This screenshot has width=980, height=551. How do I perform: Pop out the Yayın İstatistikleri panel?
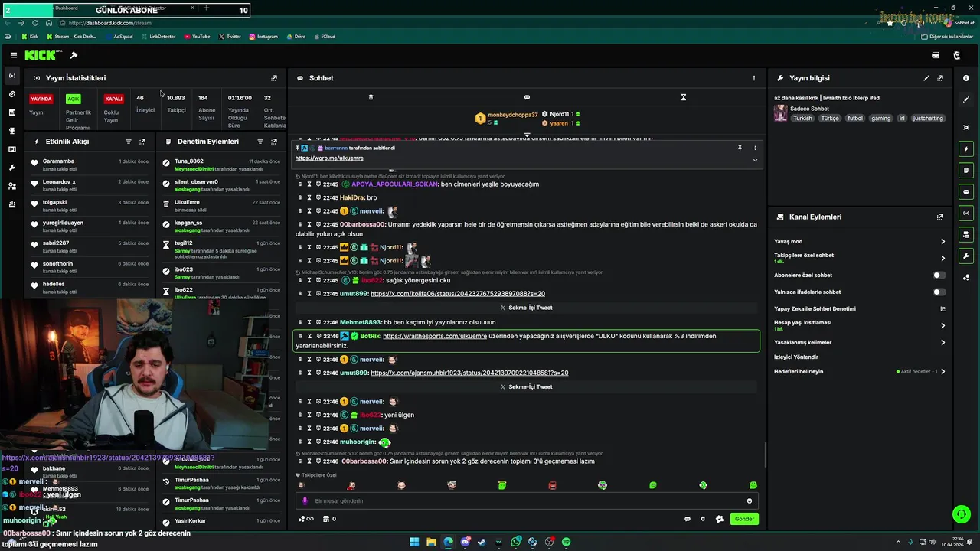pos(274,78)
